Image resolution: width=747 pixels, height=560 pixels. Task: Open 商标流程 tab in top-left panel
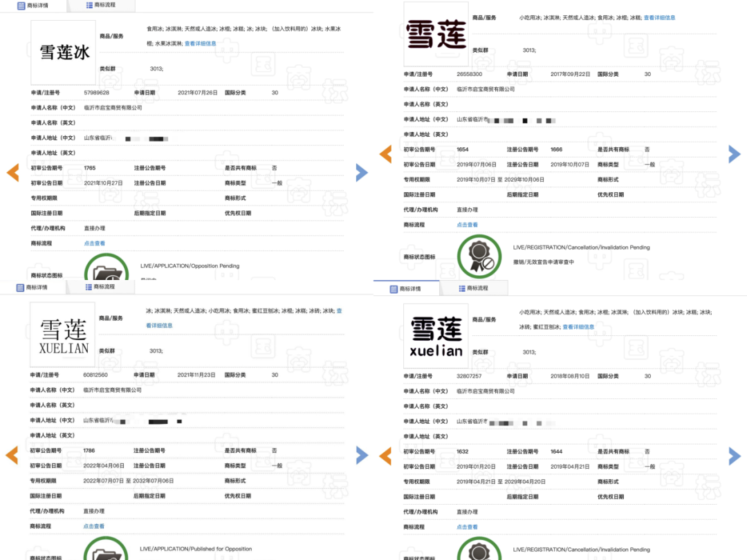pos(101,6)
